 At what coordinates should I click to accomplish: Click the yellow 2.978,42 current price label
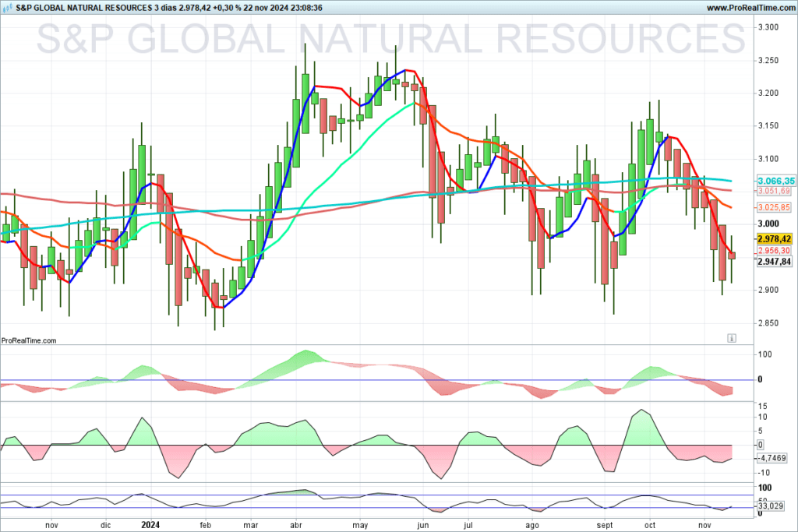[x=774, y=239]
